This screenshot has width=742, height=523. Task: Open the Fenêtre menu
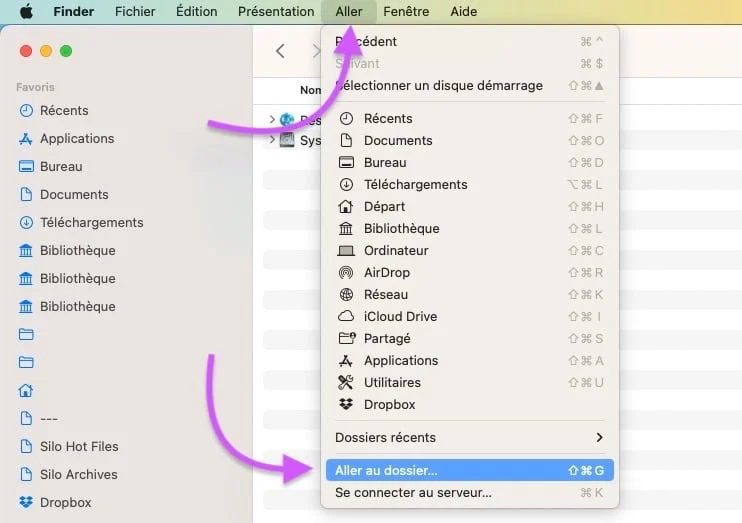click(406, 11)
